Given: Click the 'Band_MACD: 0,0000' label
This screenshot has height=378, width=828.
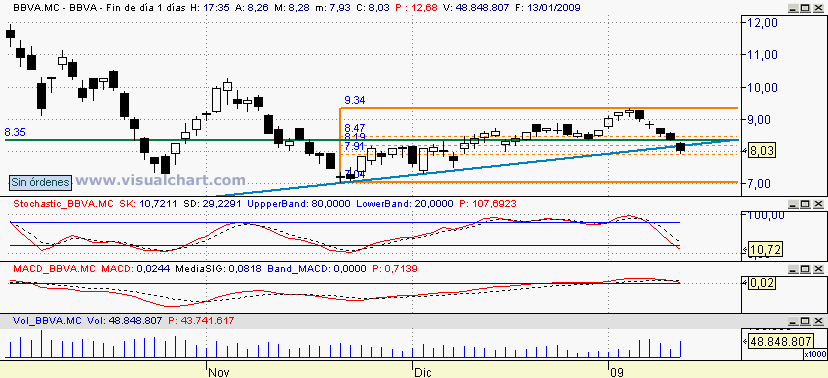Looking at the screenshot, I should (318, 269).
